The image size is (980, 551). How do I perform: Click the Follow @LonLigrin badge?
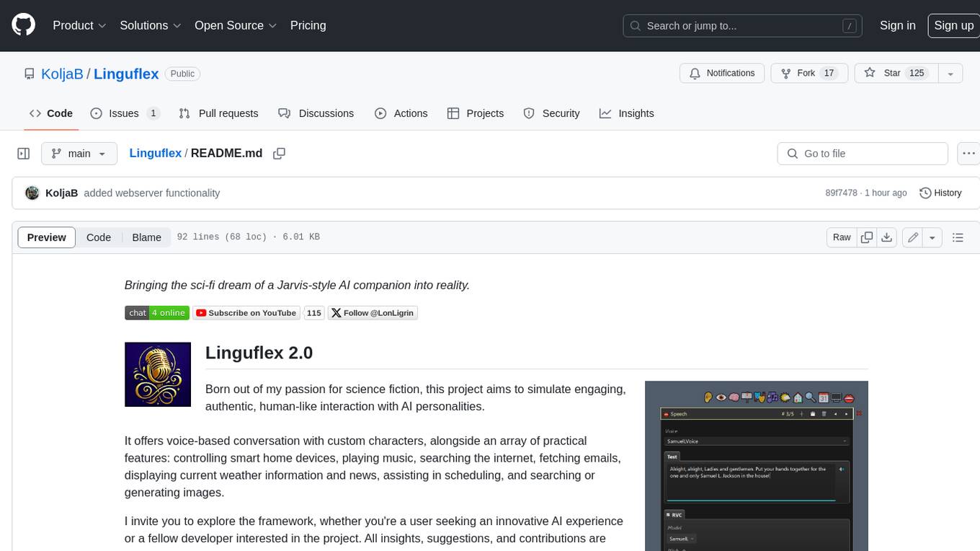tap(373, 313)
